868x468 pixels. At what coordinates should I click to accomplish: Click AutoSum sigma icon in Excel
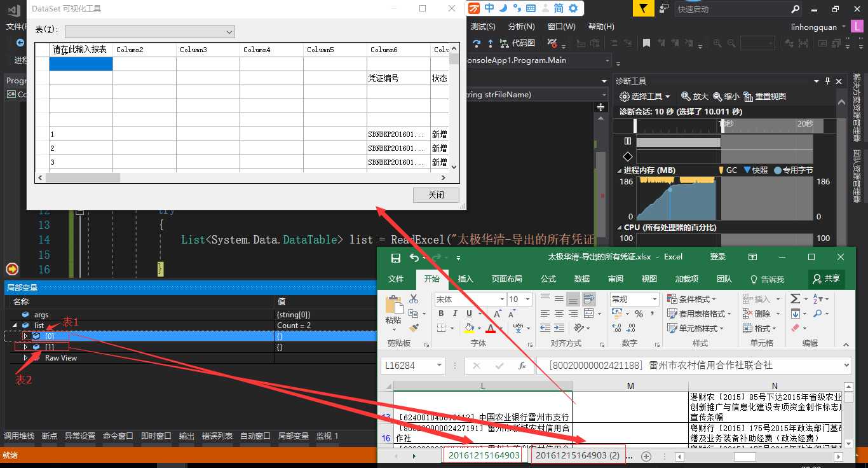tap(795, 299)
